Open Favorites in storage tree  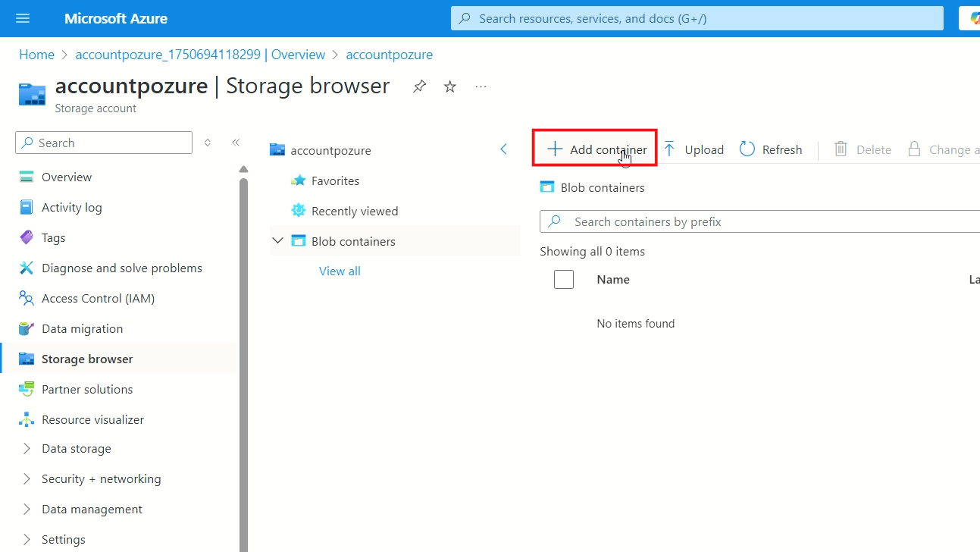point(335,180)
